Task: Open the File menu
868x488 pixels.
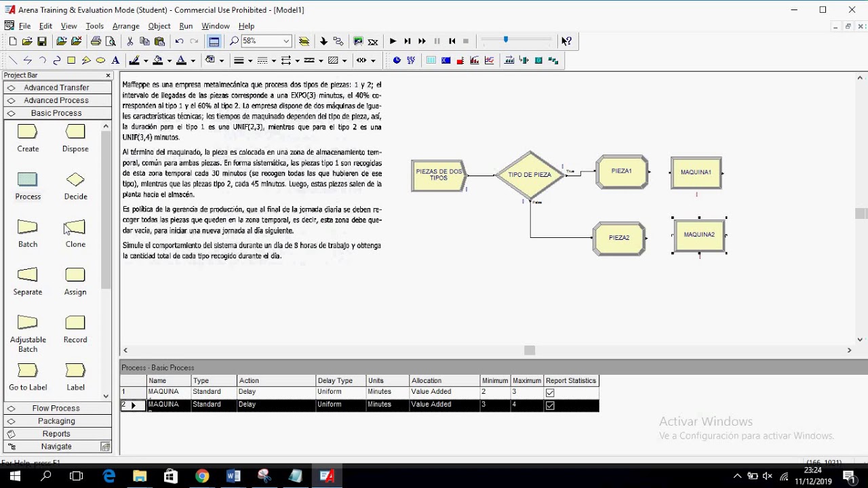Action: (x=24, y=26)
